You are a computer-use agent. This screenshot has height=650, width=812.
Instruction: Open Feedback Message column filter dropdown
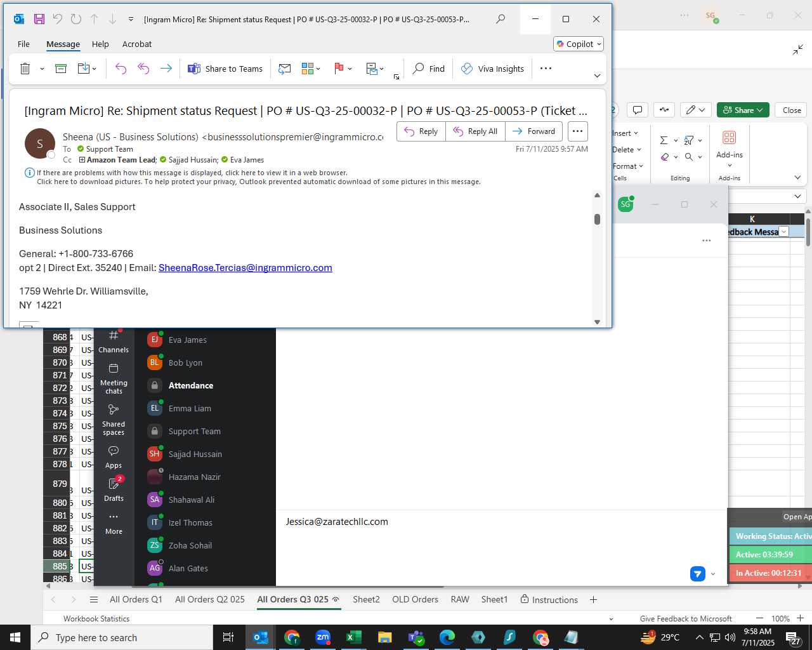pos(784,232)
